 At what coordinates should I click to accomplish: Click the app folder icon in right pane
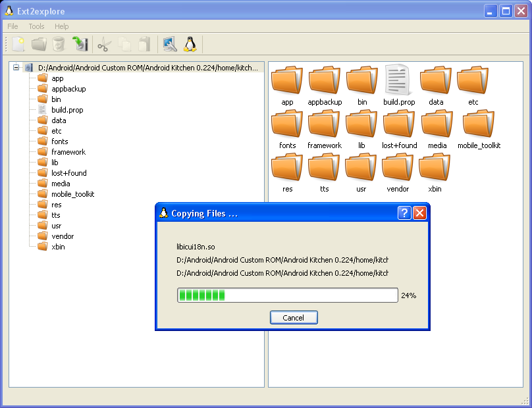click(287, 80)
